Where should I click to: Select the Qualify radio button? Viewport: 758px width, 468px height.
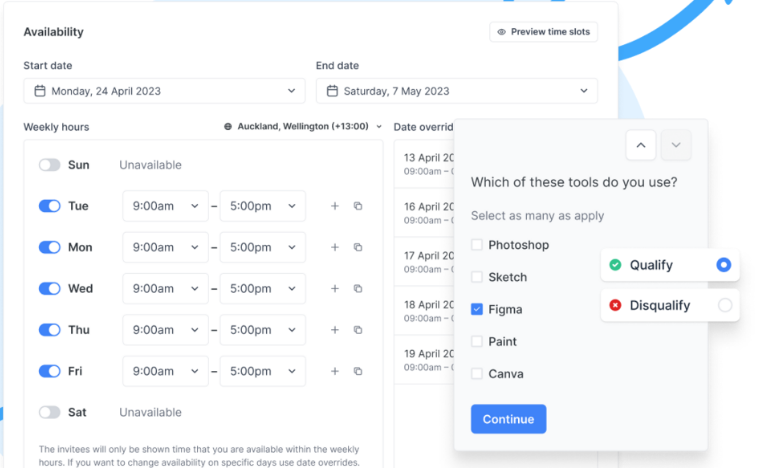coord(724,265)
